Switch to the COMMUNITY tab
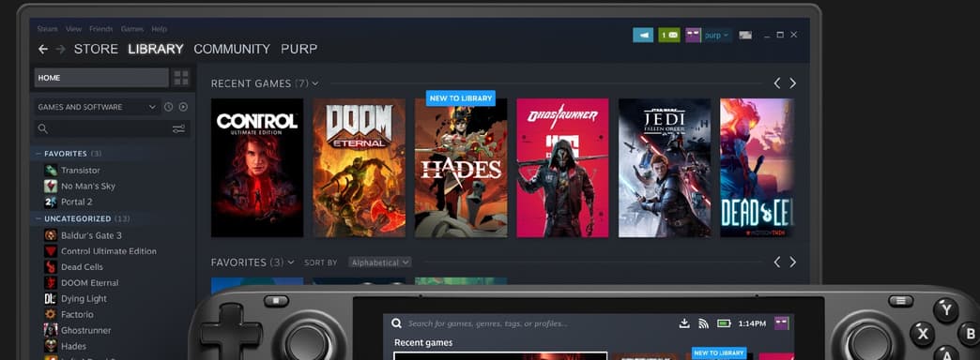 232,50
